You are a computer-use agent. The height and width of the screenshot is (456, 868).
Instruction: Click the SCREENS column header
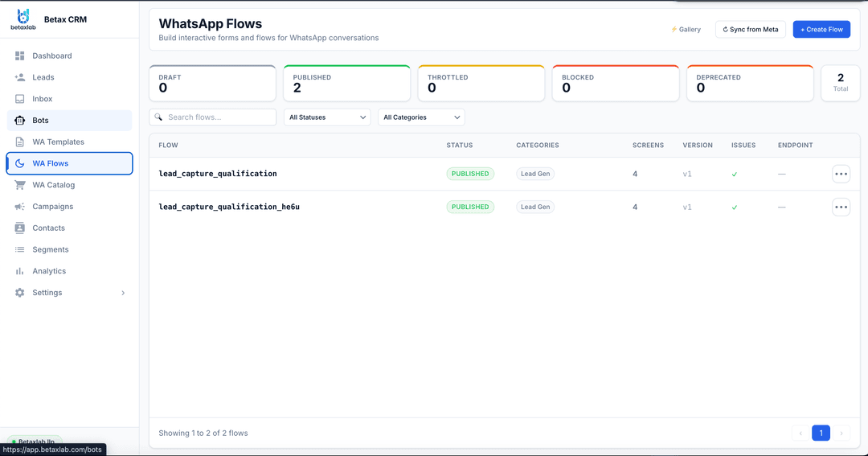648,146
